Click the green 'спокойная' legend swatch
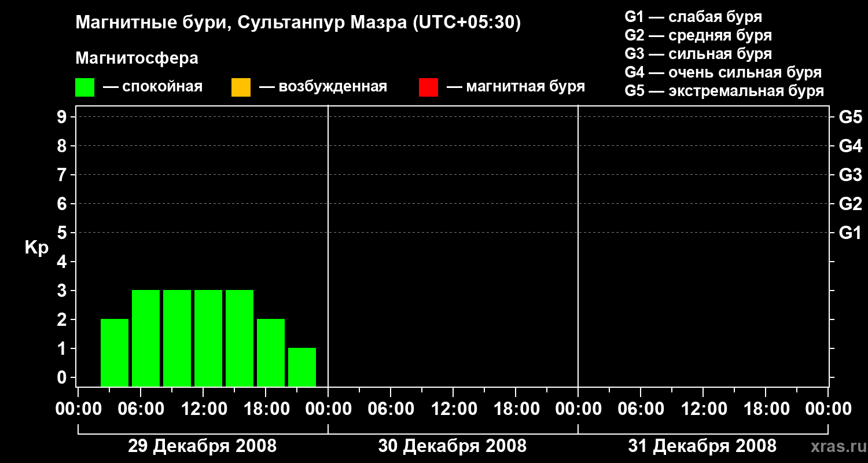This screenshot has height=463, width=868. coord(84,87)
